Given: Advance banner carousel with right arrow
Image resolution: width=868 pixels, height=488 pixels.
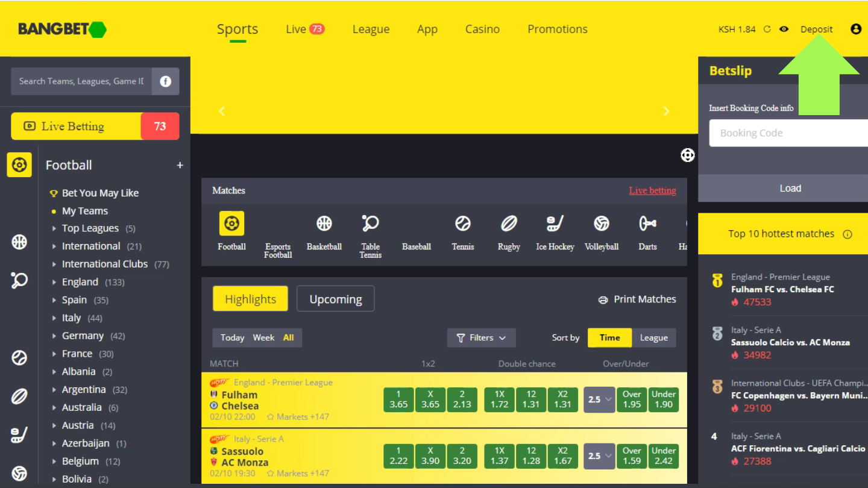Looking at the screenshot, I should [666, 111].
